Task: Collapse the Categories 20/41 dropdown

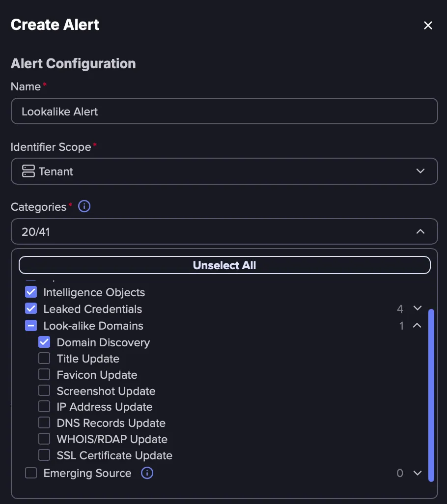Action: pos(224,231)
